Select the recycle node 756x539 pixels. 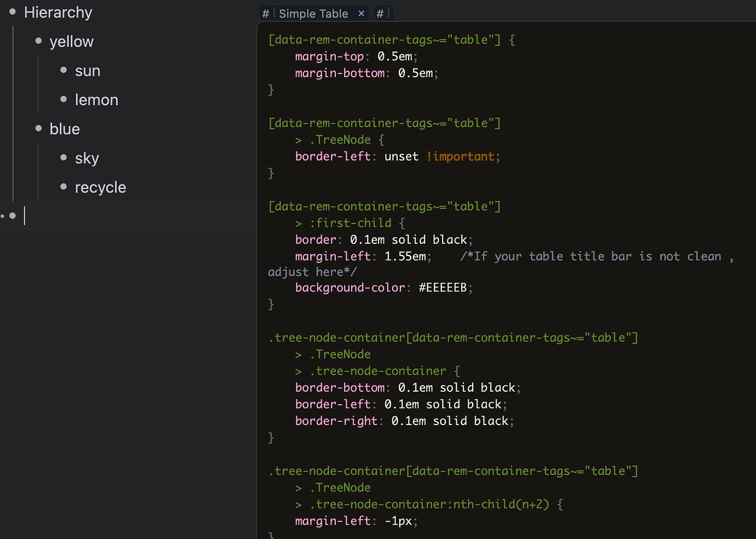coord(101,187)
